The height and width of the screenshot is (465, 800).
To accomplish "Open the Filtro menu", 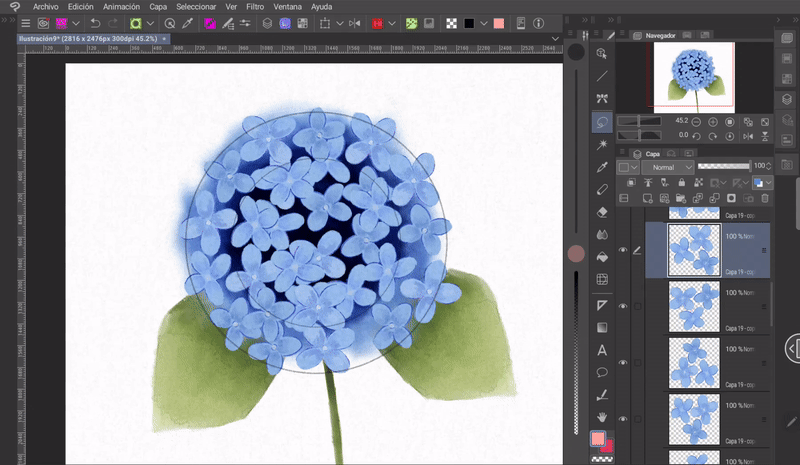I will [255, 6].
